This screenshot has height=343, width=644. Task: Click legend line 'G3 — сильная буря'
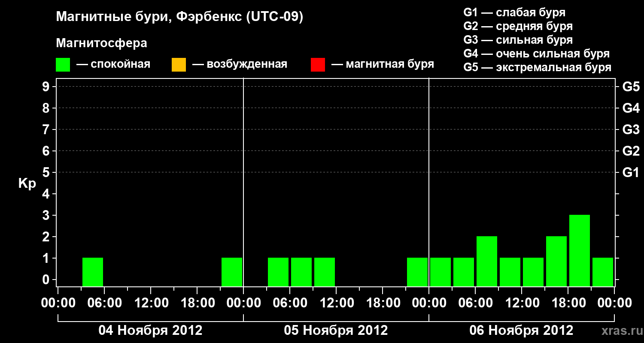[518, 40]
